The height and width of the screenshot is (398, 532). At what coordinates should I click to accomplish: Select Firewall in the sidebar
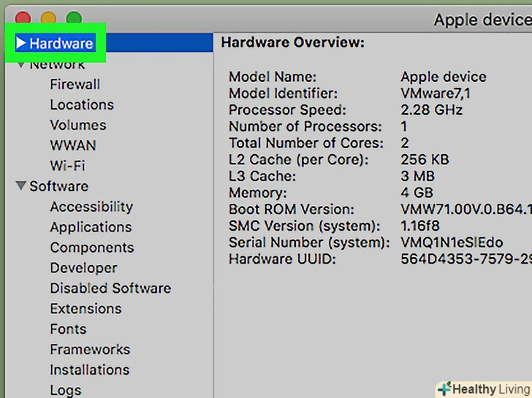coord(75,85)
